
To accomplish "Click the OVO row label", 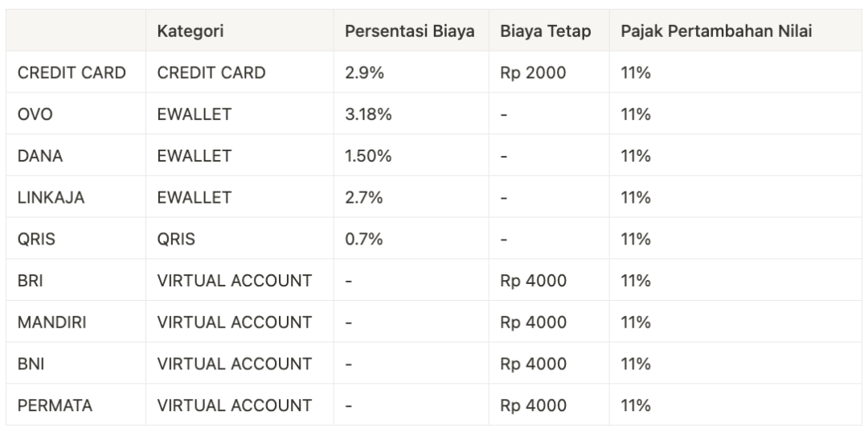I will (x=35, y=115).
